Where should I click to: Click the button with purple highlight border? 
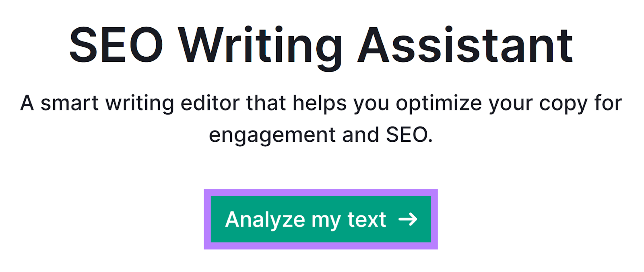(x=320, y=219)
